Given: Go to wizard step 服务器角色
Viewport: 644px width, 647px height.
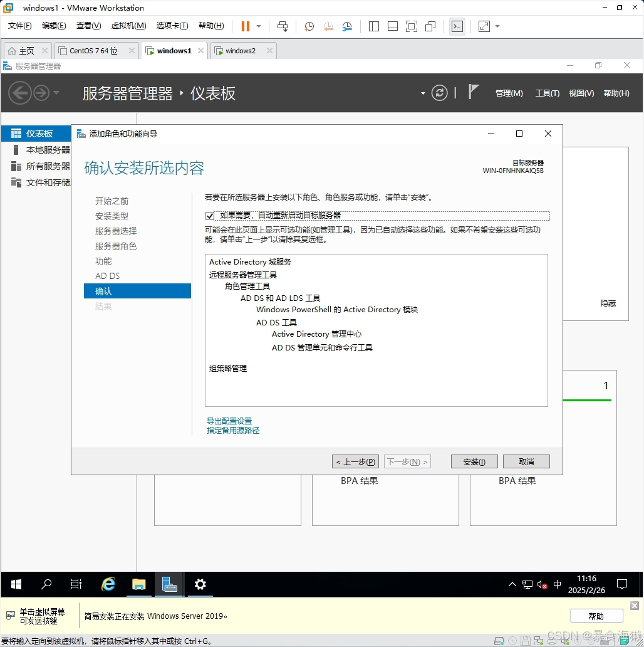Looking at the screenshot, I should (116, 246).
